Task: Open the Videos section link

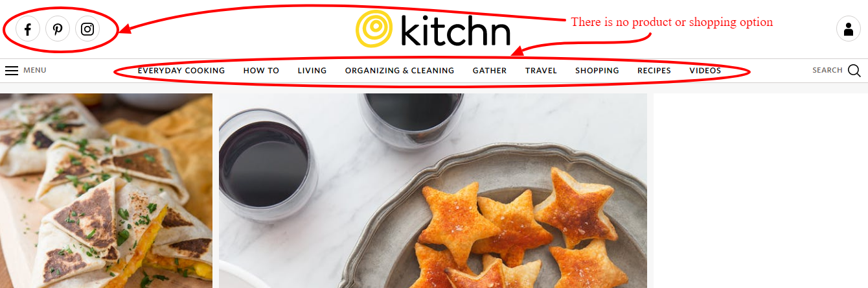Action: click(x=705, y=71)
